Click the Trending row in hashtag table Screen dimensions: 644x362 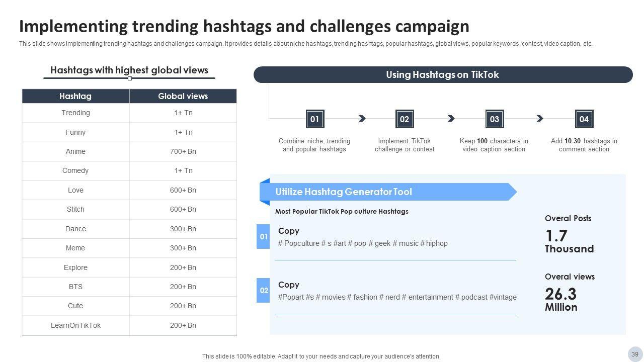click(75, 113)
